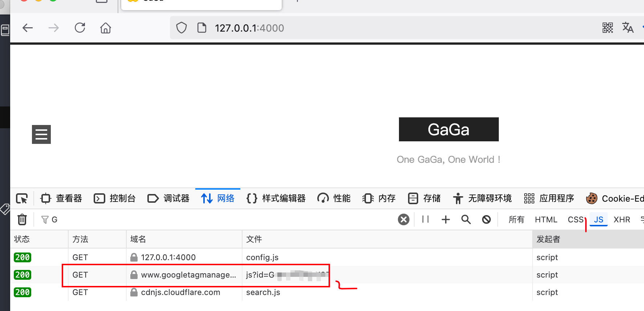Go to the browser home page

click(x=106, y=28)
